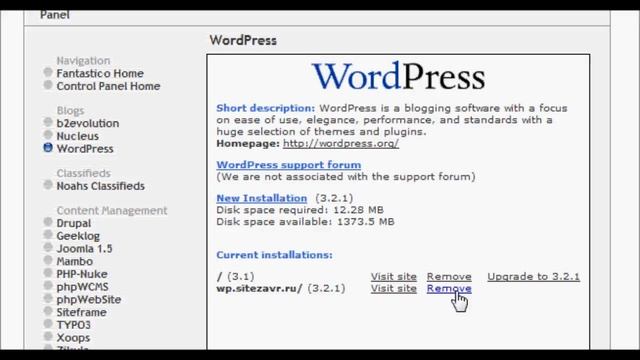Click the 'Navigation' section heading
Screen dimensions: 640x360
tap(83, 61)
